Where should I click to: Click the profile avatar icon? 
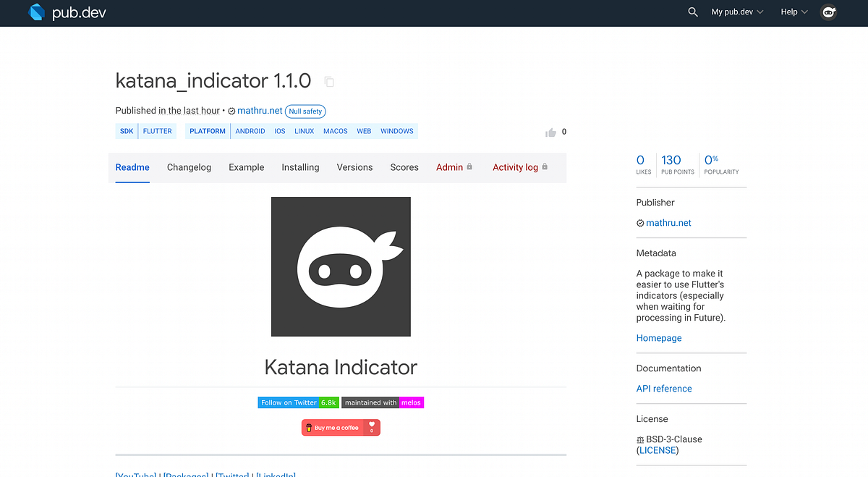pos(829,12)
